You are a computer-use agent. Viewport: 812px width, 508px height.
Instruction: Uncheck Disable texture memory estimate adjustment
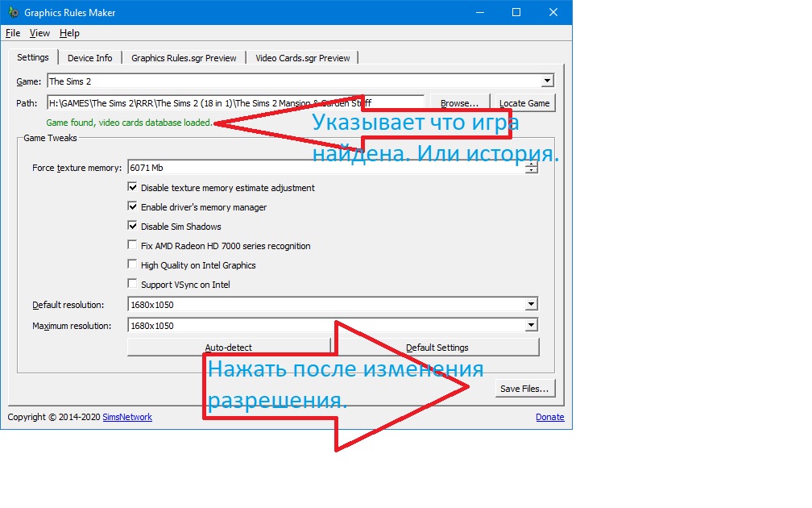tap(133, 188)
